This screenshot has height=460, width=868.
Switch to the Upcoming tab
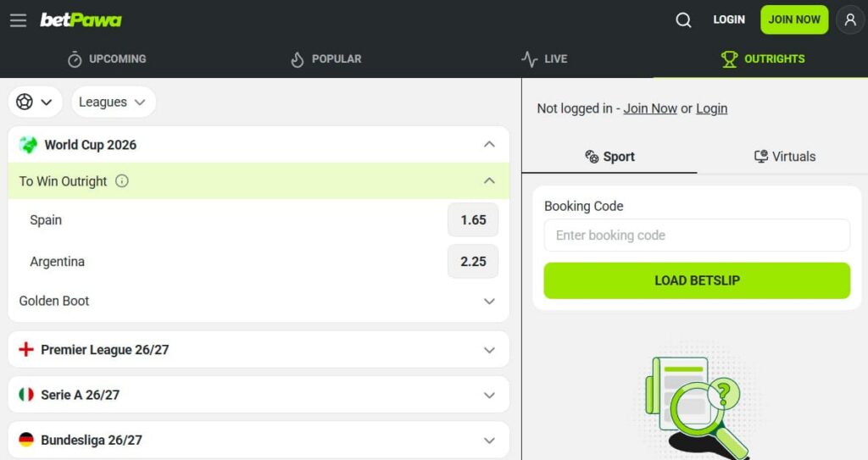(x=107, y=58)
